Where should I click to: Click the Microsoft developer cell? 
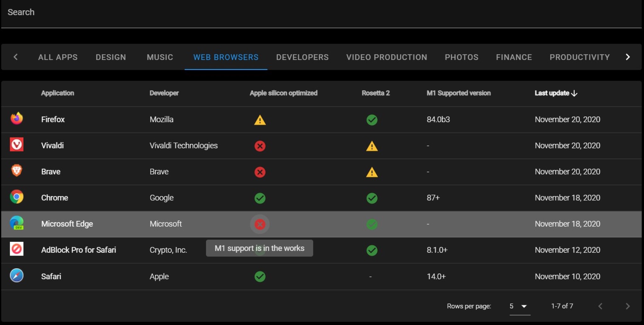(166, 224)
